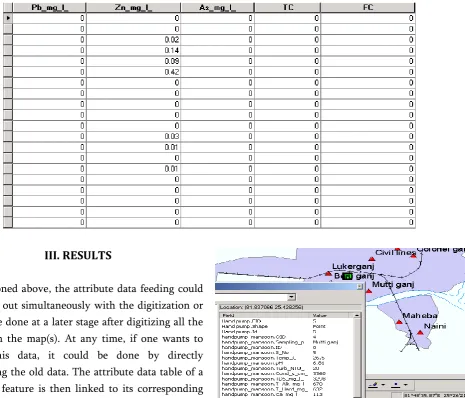
Task: Click the marker color tool icon
Action: click(396, 385)
